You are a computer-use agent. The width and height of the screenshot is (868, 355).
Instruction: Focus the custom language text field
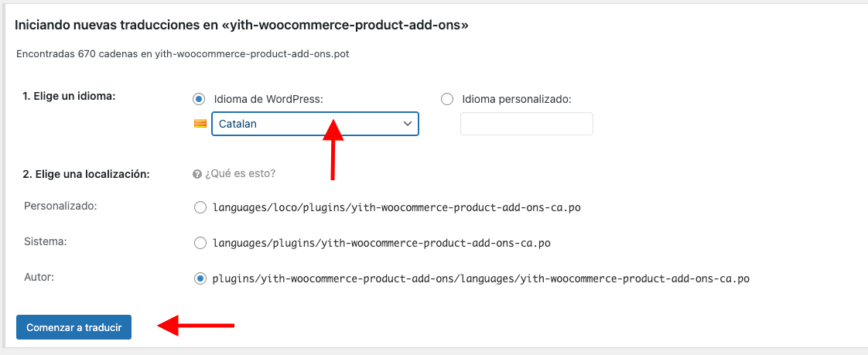pyautogui.click(x=526, y=124)
